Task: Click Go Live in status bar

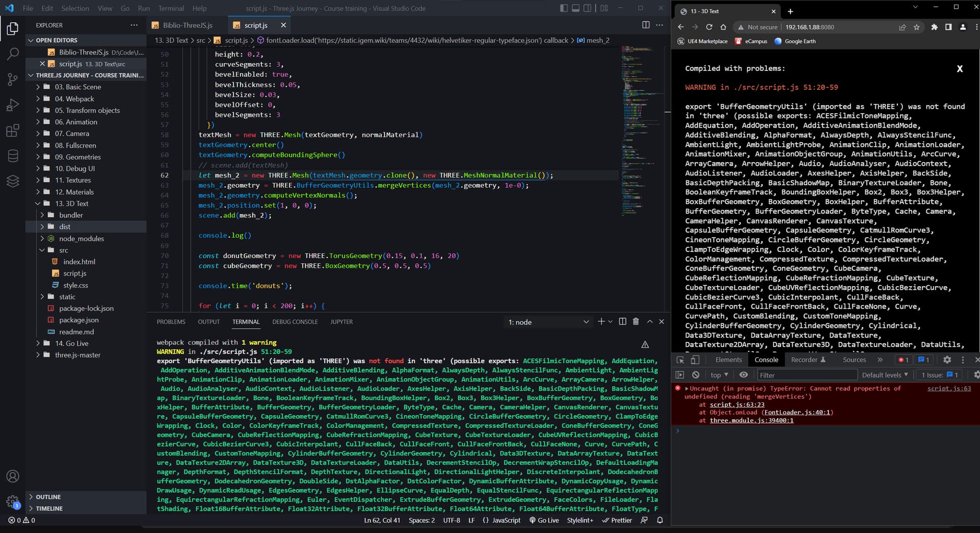Action: pyautogui.click(x=544, y=520)
